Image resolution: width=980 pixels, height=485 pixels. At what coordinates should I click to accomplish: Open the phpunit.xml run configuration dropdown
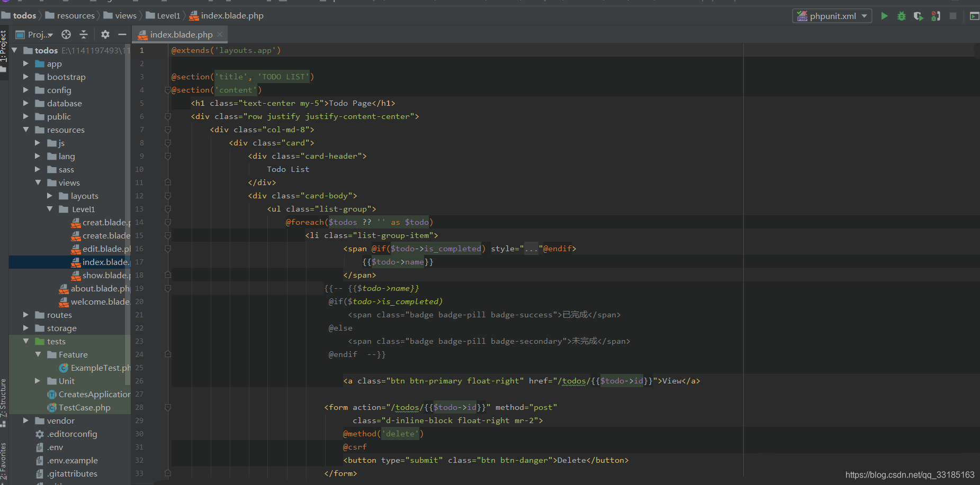[x=832, y=16]
